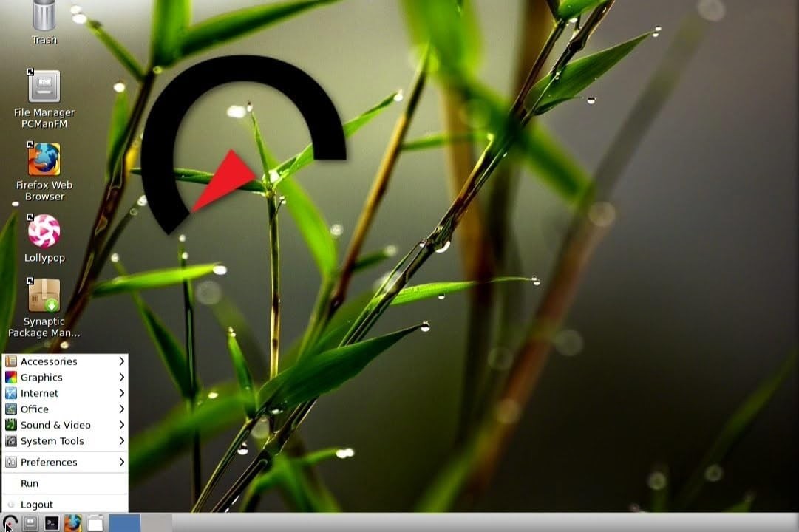Viewport: 799px width, 532px height.
Task: Choose Logout from the start menu
Action: pos(65,505)
